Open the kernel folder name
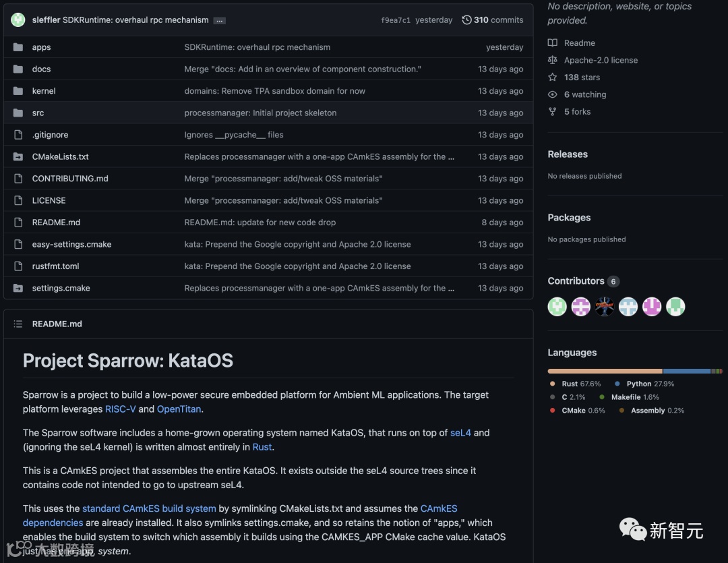The height and width of the screenshot is (563, 728). (44, 91)
